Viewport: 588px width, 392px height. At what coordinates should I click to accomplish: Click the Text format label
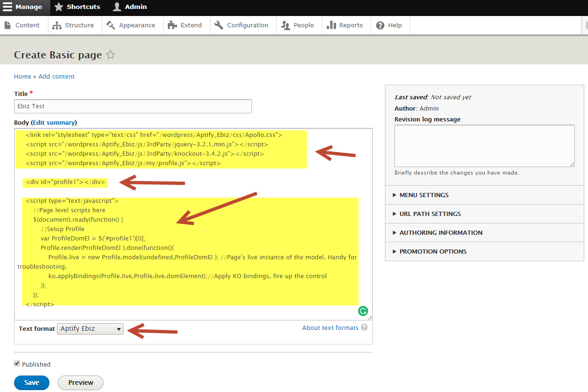[x=37, y=328]
